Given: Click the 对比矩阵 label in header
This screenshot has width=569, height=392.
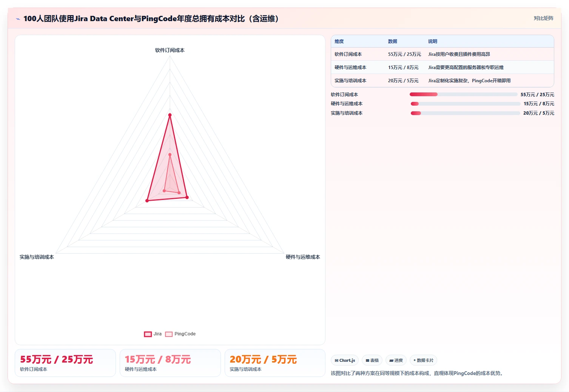Looking at the screenshot, I should tap(543, 18).
